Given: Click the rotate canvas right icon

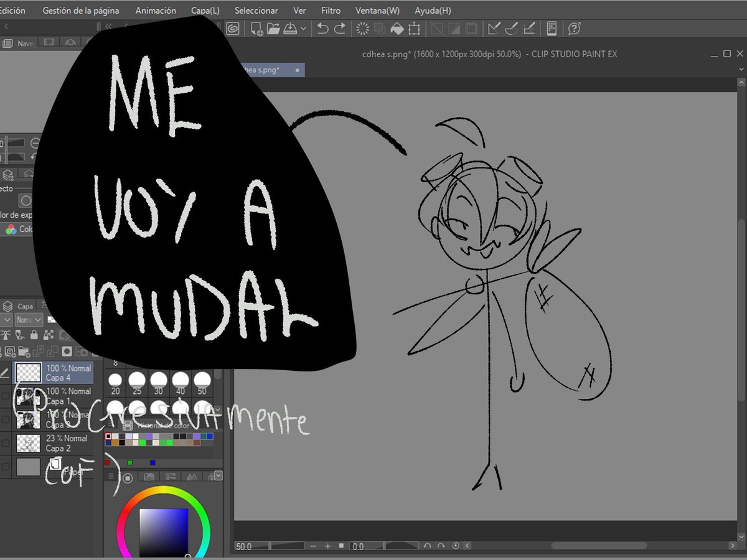Looking at the screenshot, I should (x=441, y=546).
